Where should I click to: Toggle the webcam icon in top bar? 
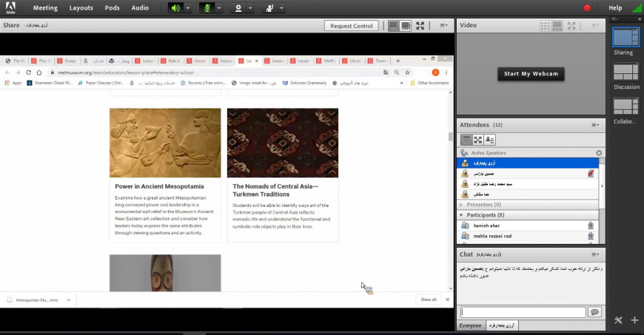point(238,8)
